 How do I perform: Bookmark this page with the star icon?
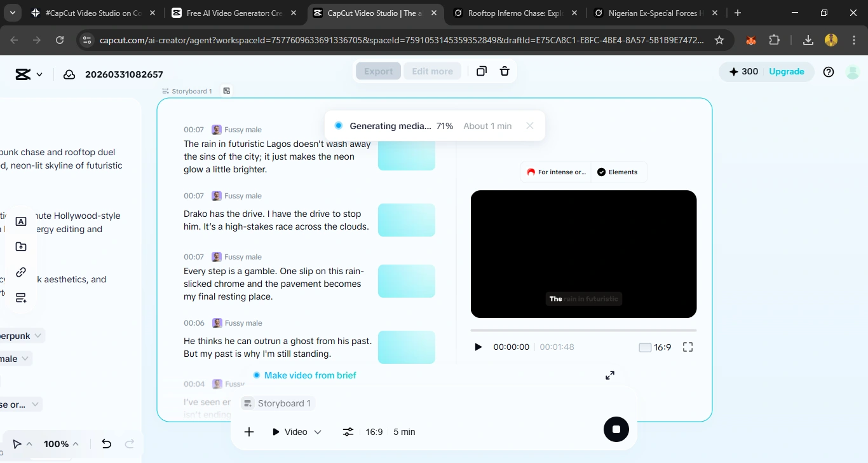pos(719,40)
